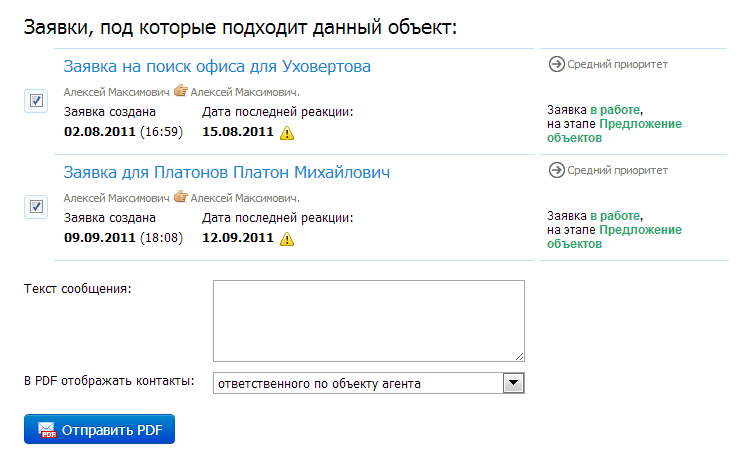753x467 pixels.
Task: Uncheck the Уховертова office request checkbox
Action: (x=36, y=101)
